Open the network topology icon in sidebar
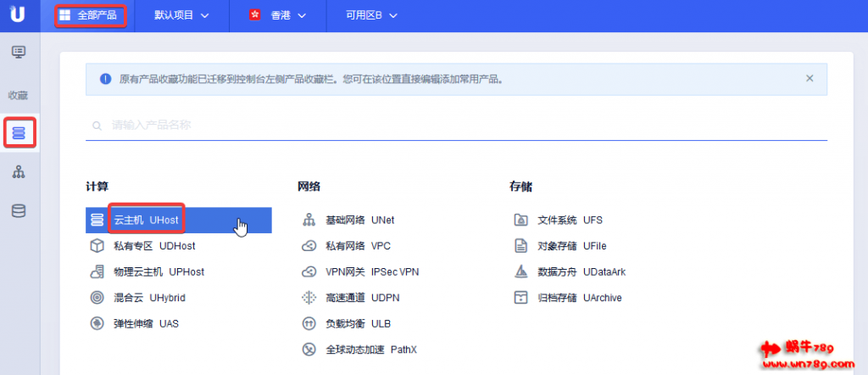868x375 pixels. point(19,172)
